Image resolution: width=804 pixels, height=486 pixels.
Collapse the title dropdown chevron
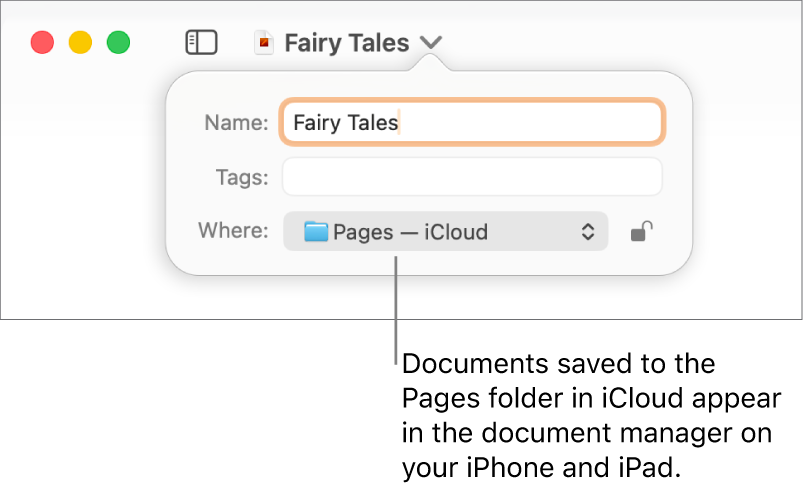coord(431,42)
